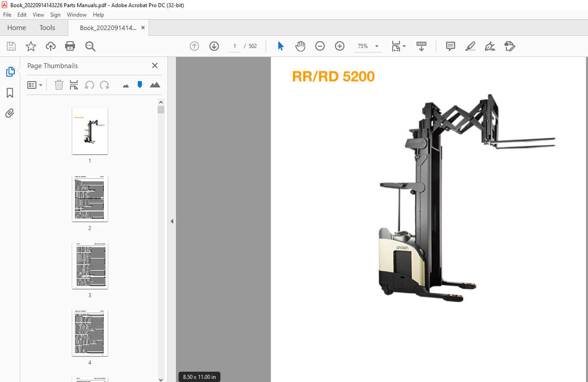Viewport: 588px width, 382px height.
Task: Go to previous page with up arrow
Action: point(194,46)
